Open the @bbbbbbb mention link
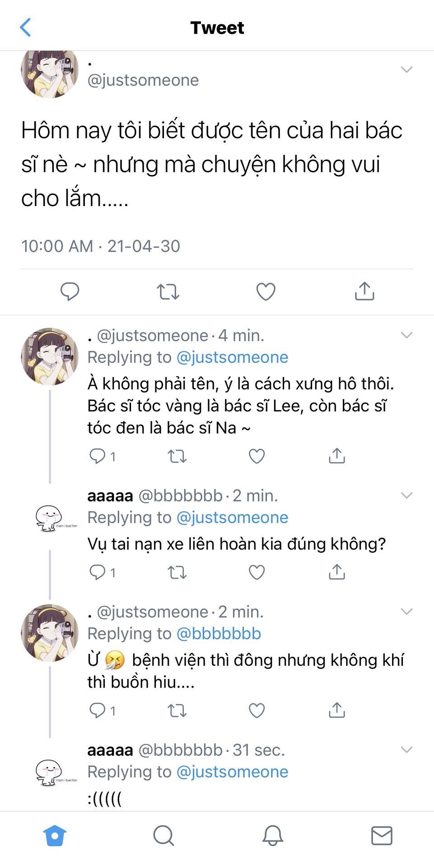Image resolution: width=434 pixels, height=868 pixels. pos(219,634)
